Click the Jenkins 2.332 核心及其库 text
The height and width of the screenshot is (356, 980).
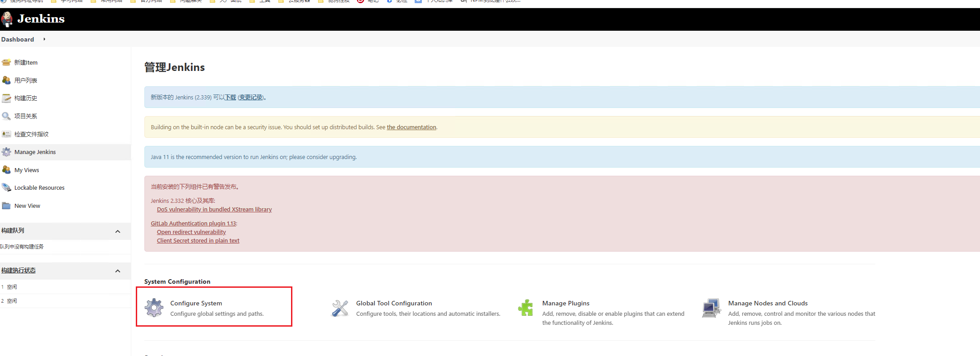pyautogui.click(x=183, y=201)
